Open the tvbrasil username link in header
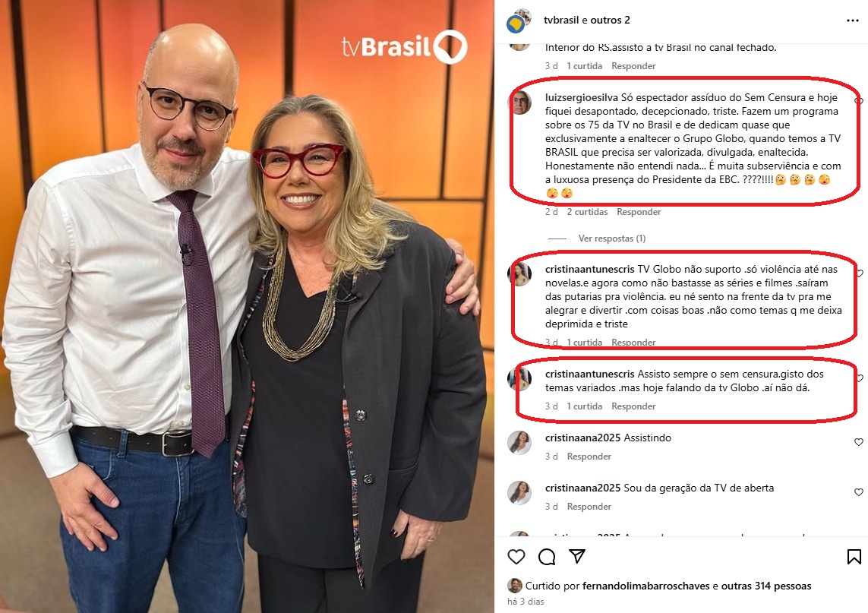The width and height of the screenshot is (868, 613). click(x=560, y=20)
